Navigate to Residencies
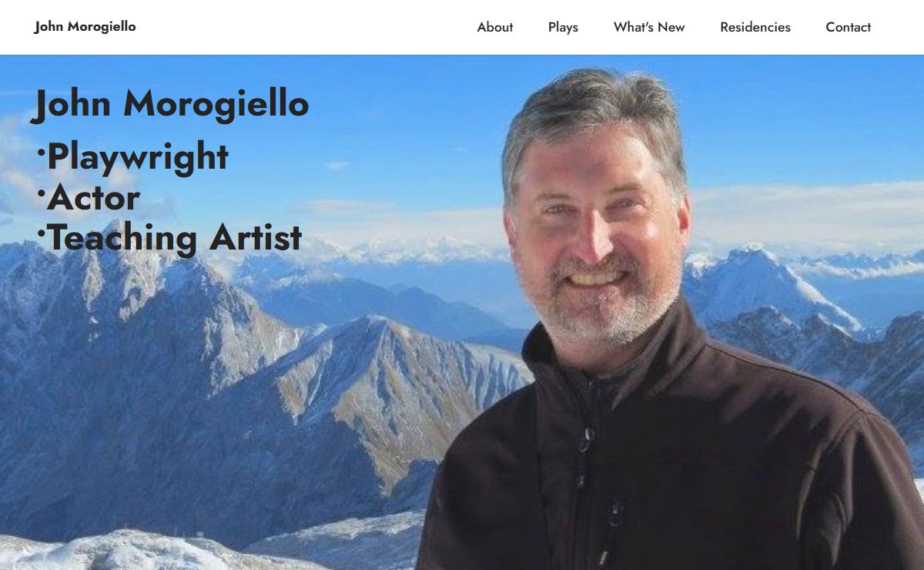This screenshot has height=570, width=924. (x=755, y=27)
